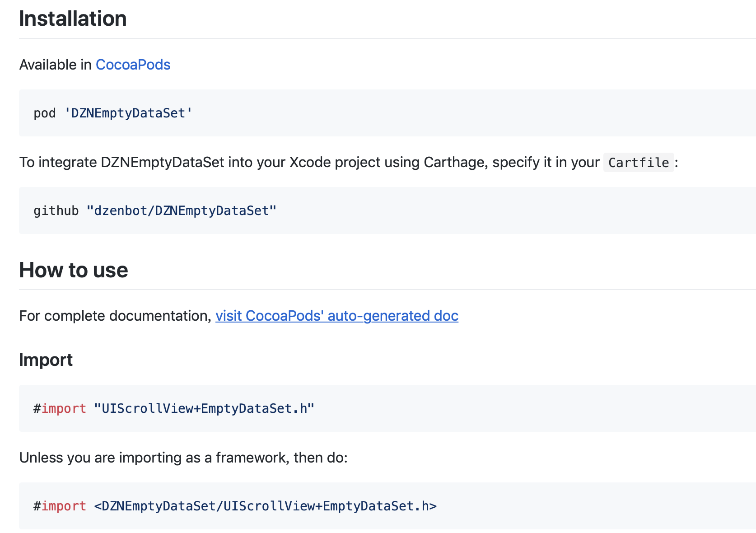This screenshot has width=756, height=533.
Task: Click the Import subsection heading
Action: tap(46, 360)
